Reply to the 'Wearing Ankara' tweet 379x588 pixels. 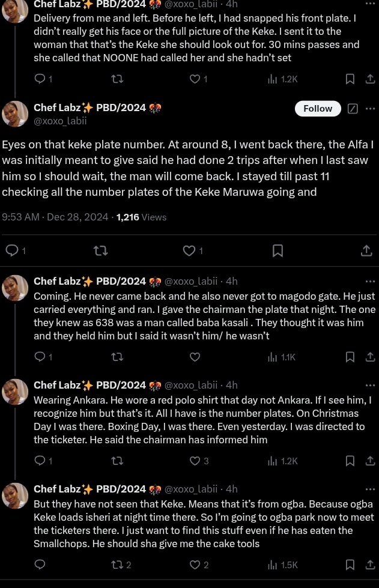tap(40, 461)
